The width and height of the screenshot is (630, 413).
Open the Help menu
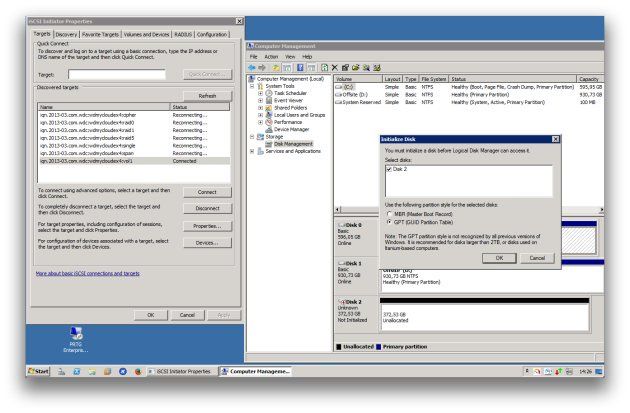(x=307, y=57)
